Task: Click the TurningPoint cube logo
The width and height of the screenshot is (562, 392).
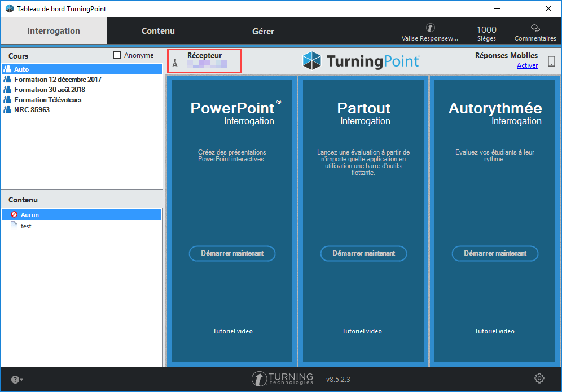Action: click(312, 60)
